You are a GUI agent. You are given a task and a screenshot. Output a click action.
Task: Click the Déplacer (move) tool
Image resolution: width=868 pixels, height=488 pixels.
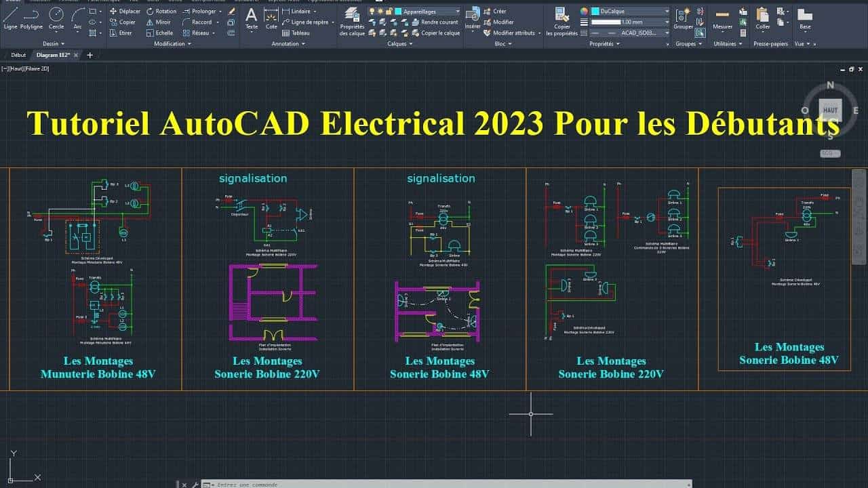pos(124,12)
